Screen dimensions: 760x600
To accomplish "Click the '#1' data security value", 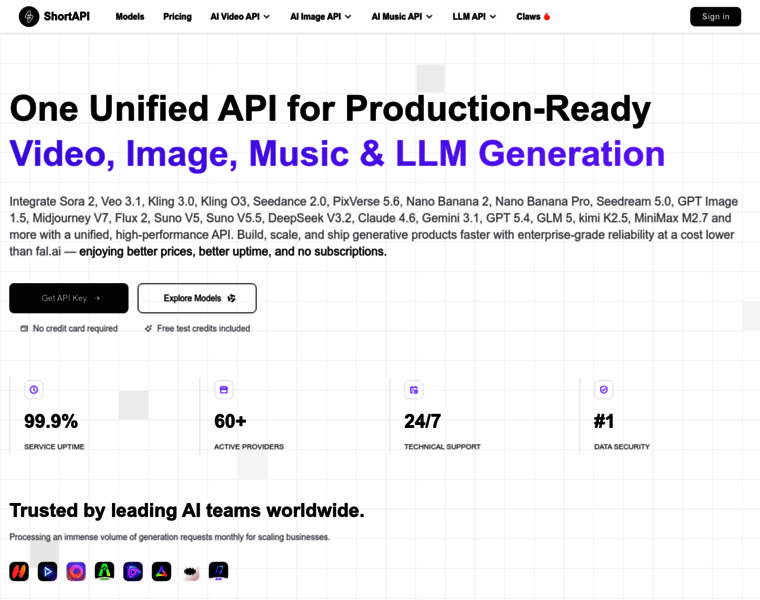I will coord(604,421).
